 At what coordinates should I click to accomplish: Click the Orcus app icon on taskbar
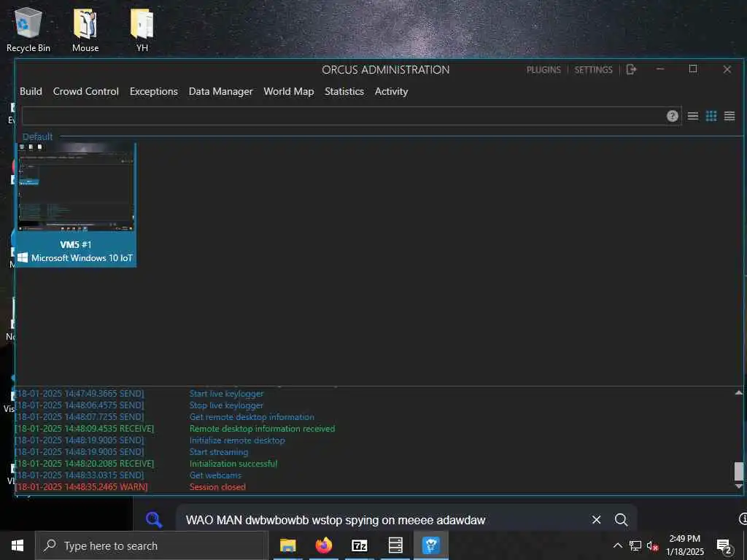tap(430, 545)
